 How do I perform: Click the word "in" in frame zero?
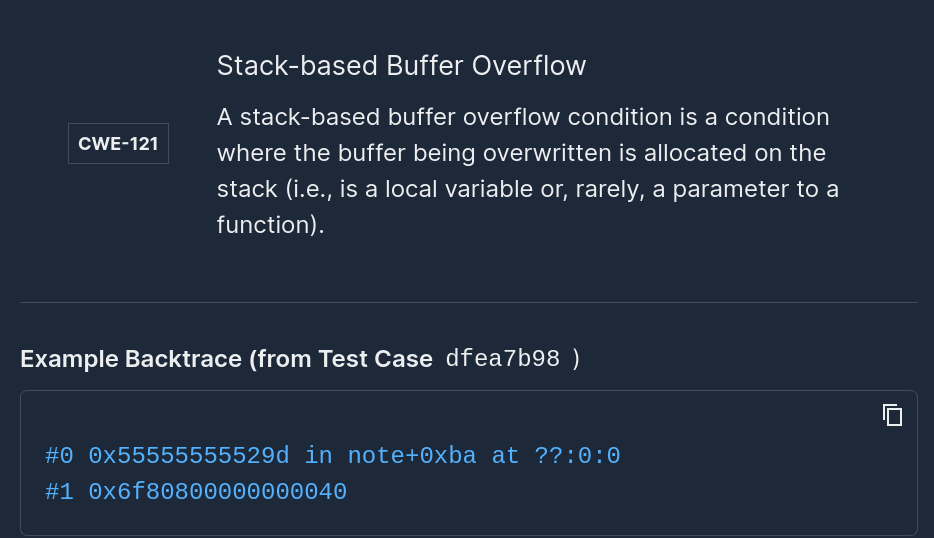(x=318, y=456)
